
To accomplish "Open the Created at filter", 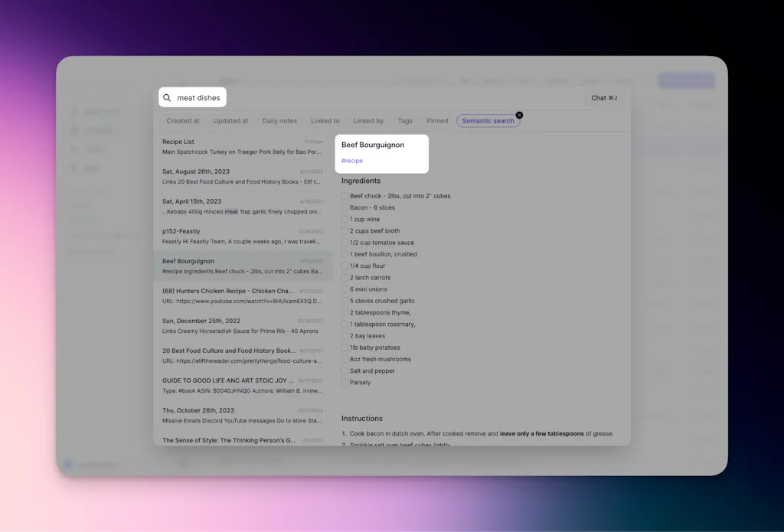I will pyautogui.click(x=183, y=120).
